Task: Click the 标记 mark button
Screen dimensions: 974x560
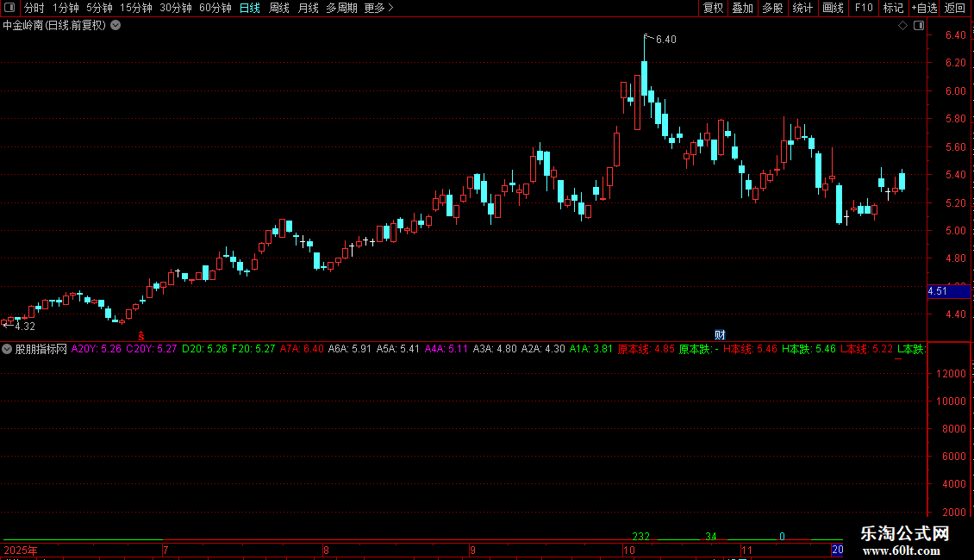Action: (893, 8)
